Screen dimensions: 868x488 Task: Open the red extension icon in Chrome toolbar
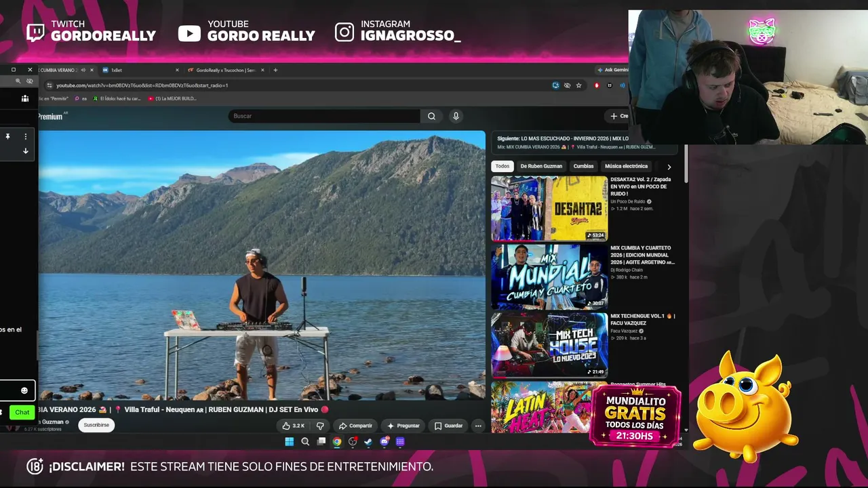pos(597,85)
